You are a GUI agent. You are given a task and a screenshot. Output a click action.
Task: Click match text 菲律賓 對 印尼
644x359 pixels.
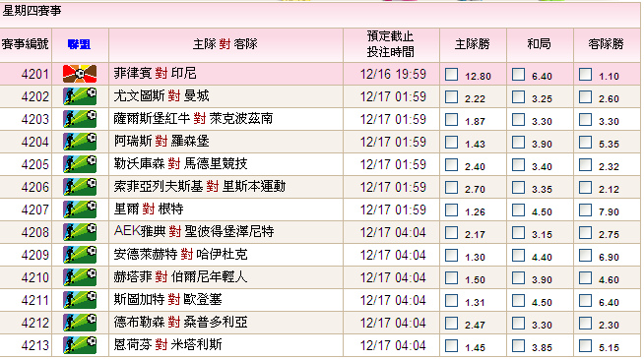coord(156,74)
